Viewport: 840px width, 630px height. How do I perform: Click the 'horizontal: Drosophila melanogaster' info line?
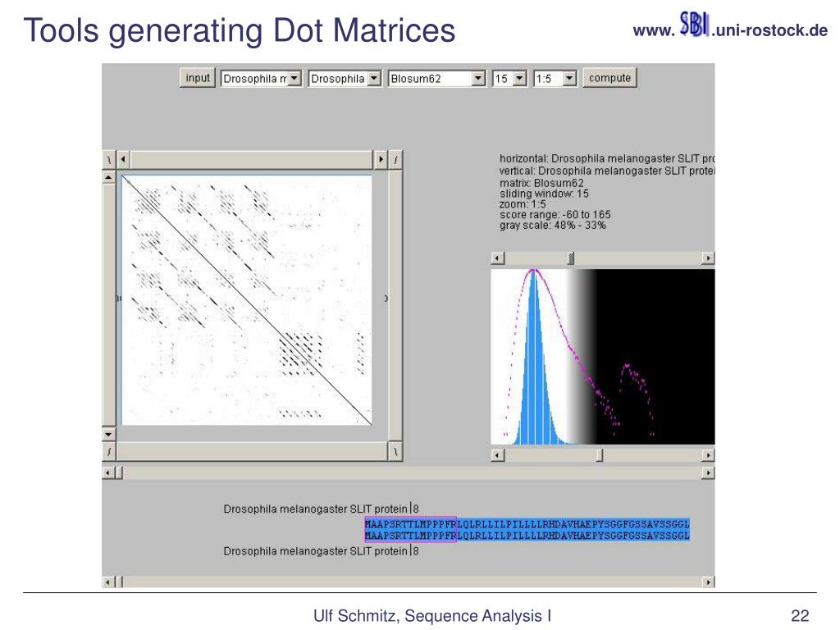coord(607,158)
